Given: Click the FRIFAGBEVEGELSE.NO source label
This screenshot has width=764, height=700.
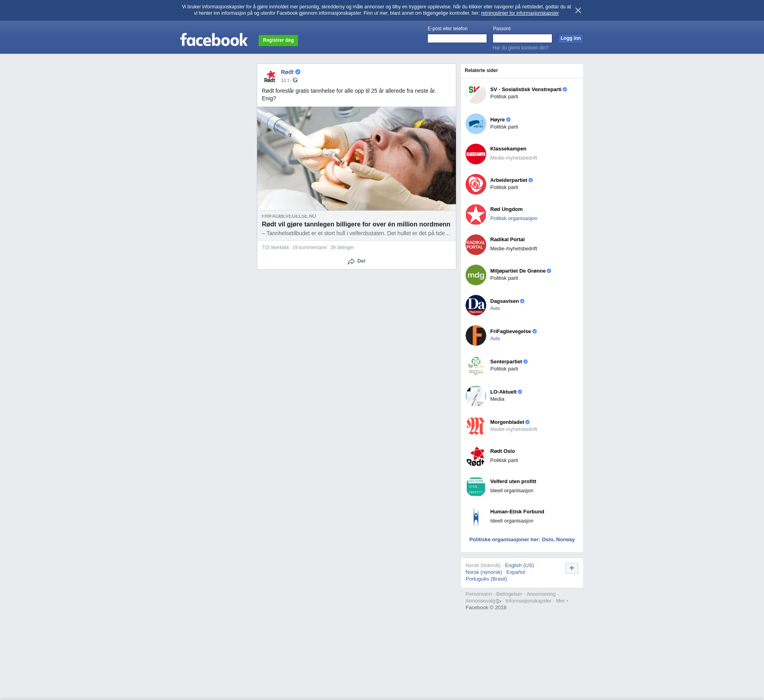Looking at the screenshot, I should tap(289, 216).
